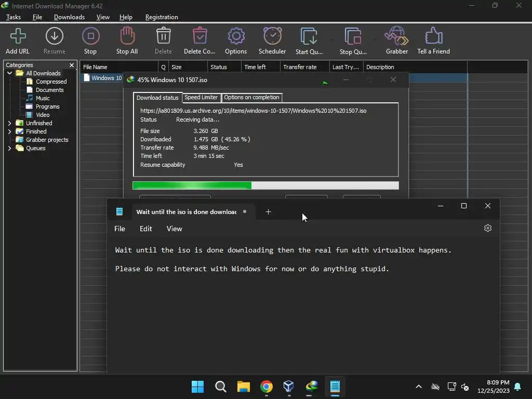Collapse the All Downloads tree node
532x399 pixels.
point(9,73)
